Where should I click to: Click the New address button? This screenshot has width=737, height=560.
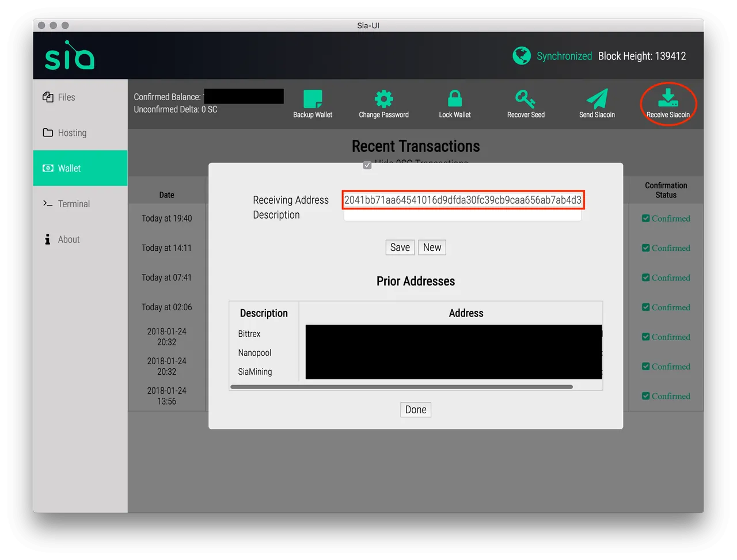coord(432,247)
